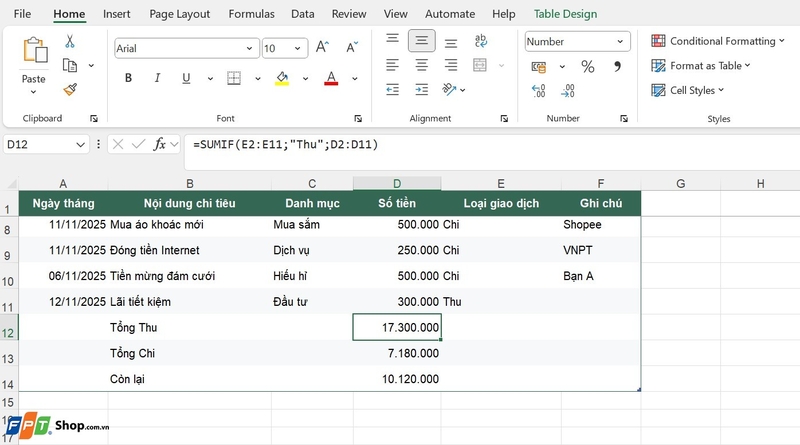Click the Increase Indent icon
The width and height of the screenshot is (800, 445).
tap(421, 90)
